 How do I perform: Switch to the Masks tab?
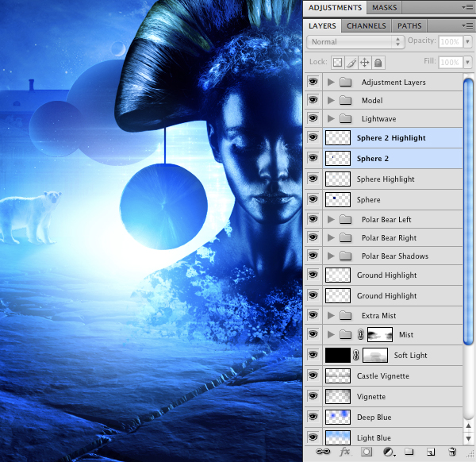click(384, 8)
